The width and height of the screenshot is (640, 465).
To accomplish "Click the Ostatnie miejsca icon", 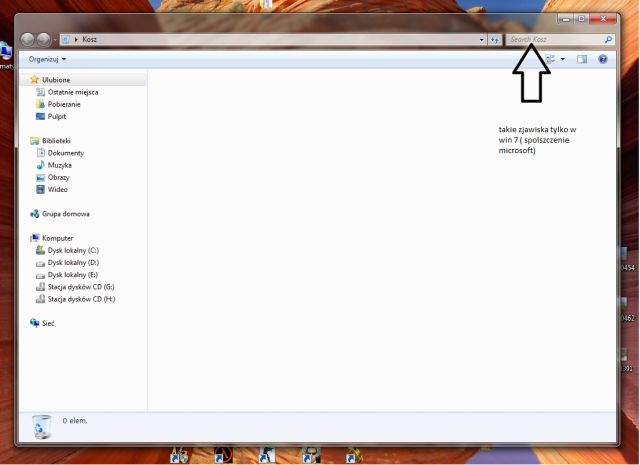I will point(40,92).
